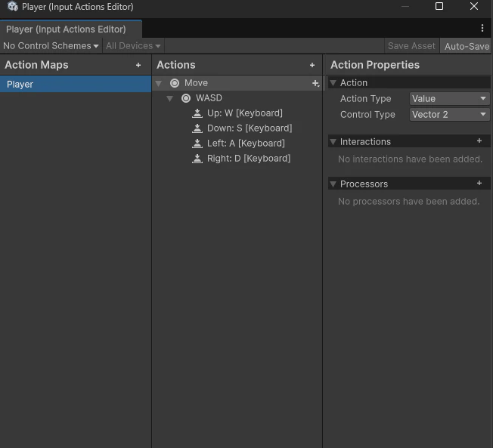Open the window options kebab menu

[x=482, y=28]
